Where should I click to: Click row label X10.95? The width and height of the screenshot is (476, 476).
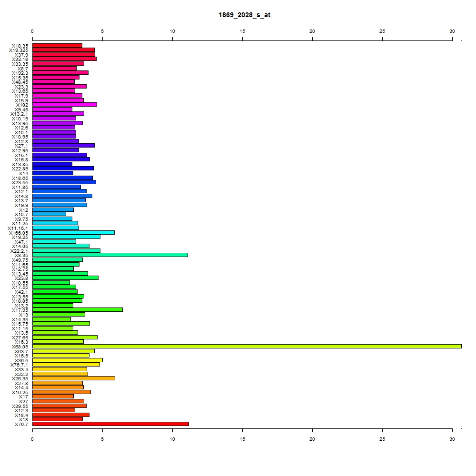[x=20, y=137]
